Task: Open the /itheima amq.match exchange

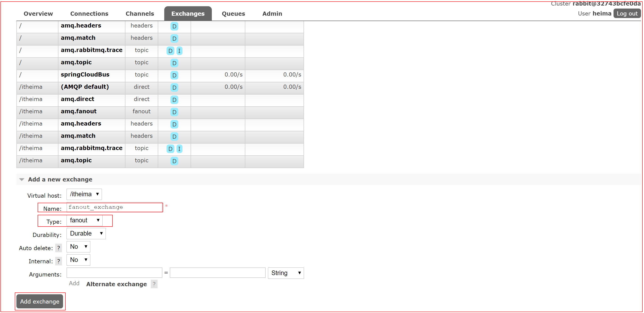Action: [x=78, y=136]
